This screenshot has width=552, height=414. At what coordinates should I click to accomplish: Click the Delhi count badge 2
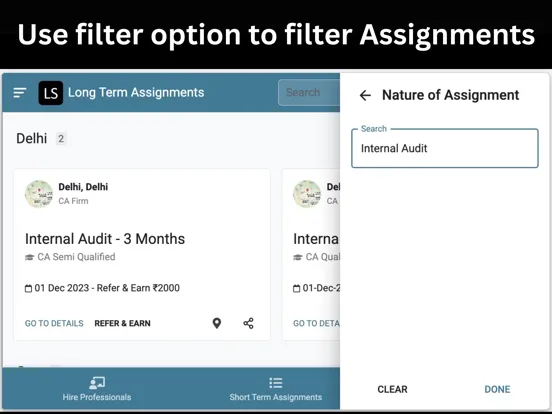[61, 139]
